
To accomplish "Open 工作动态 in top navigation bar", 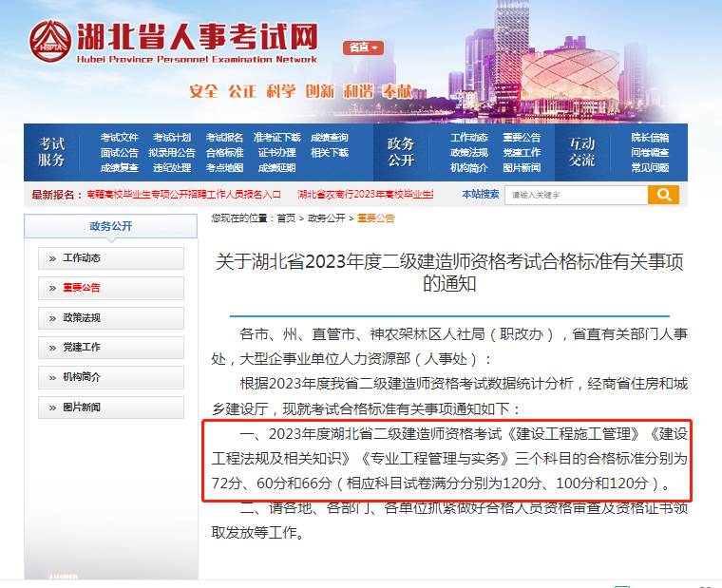I will [x=468, y=137].
